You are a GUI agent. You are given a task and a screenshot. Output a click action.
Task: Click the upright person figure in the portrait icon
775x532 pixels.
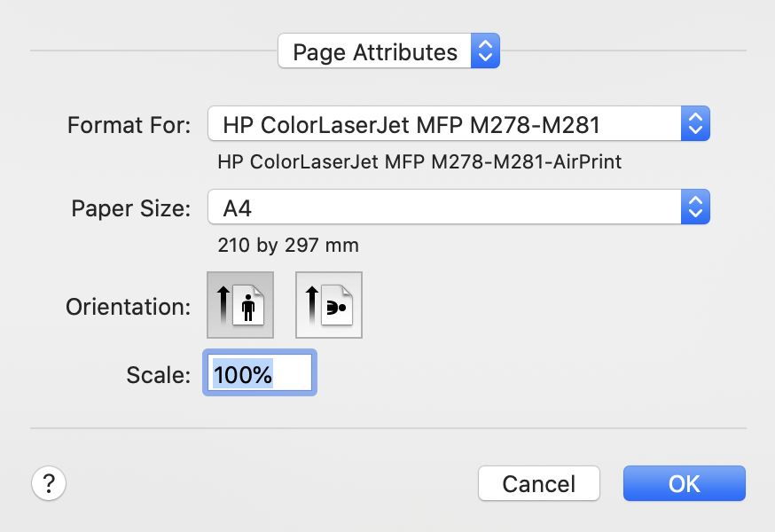click(x=248, y=308)
